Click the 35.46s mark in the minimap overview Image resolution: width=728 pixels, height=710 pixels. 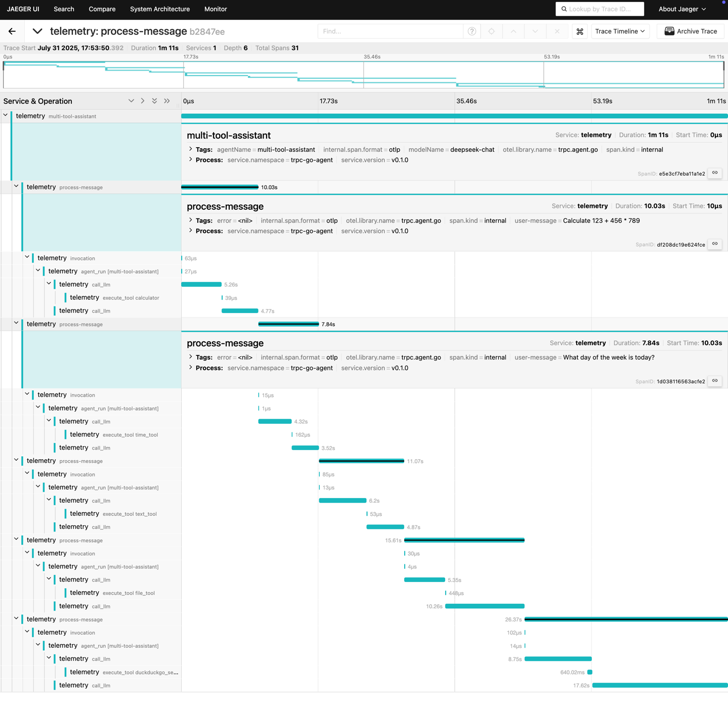372,57
